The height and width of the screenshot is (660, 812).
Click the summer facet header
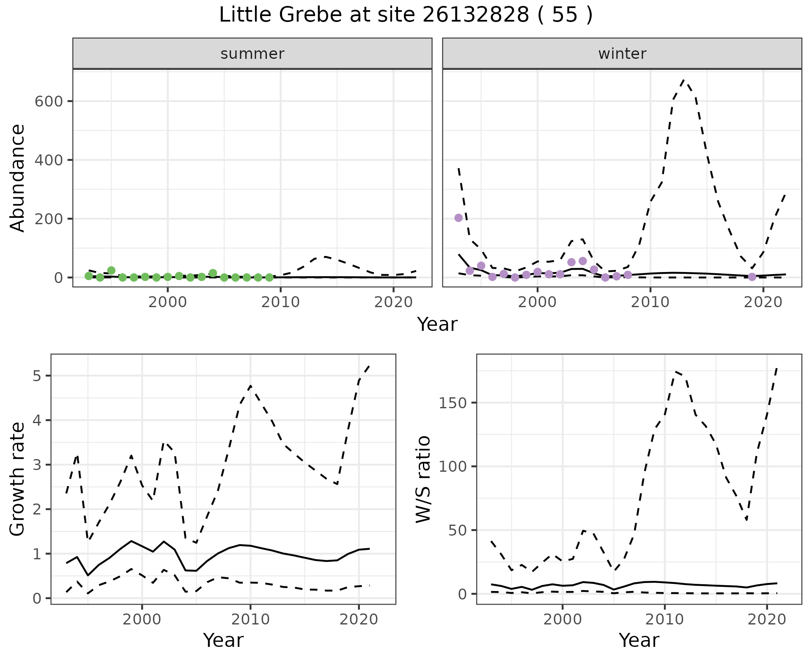tap(252, 54)
